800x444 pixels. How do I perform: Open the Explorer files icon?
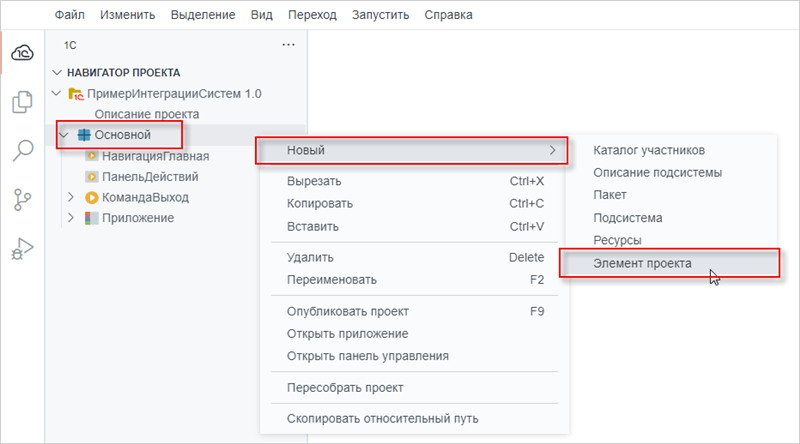(x=22, y=102)
